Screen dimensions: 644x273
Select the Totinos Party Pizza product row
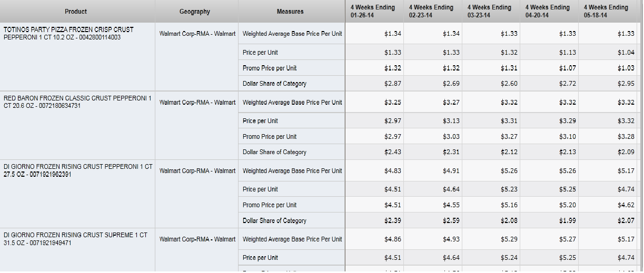pos(68,34)
